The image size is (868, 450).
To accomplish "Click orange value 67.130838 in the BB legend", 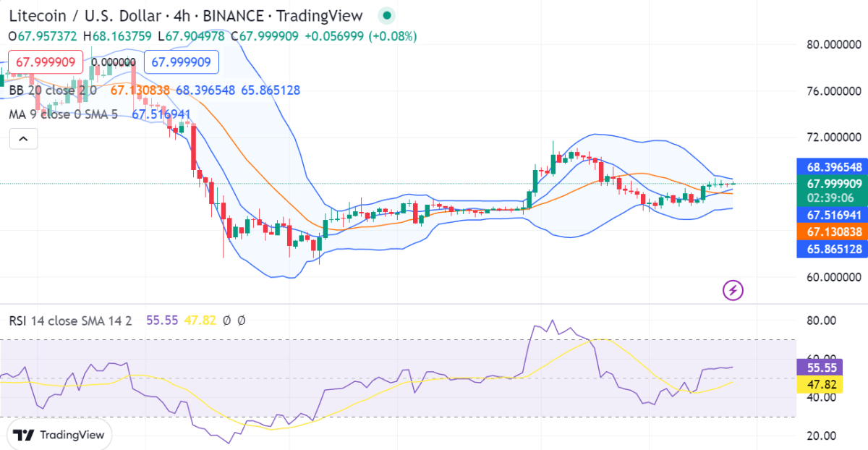I will 140,90.
